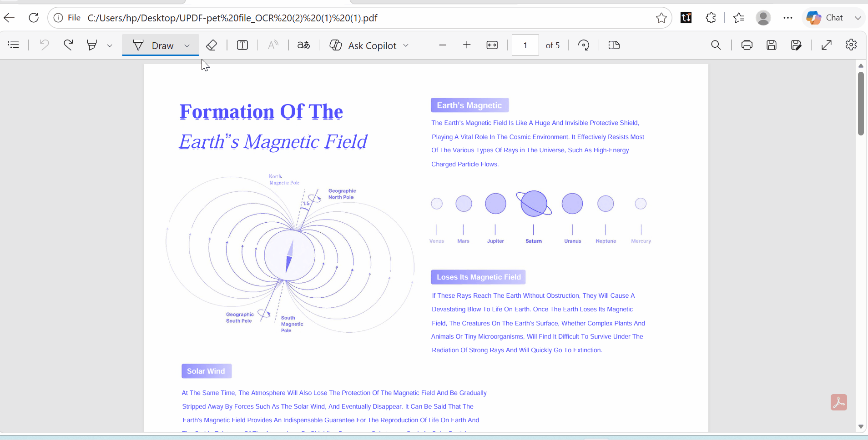Click the Solar Wind label
The width and height of the screenshot is (868, 440).
[x=207, y=371]
